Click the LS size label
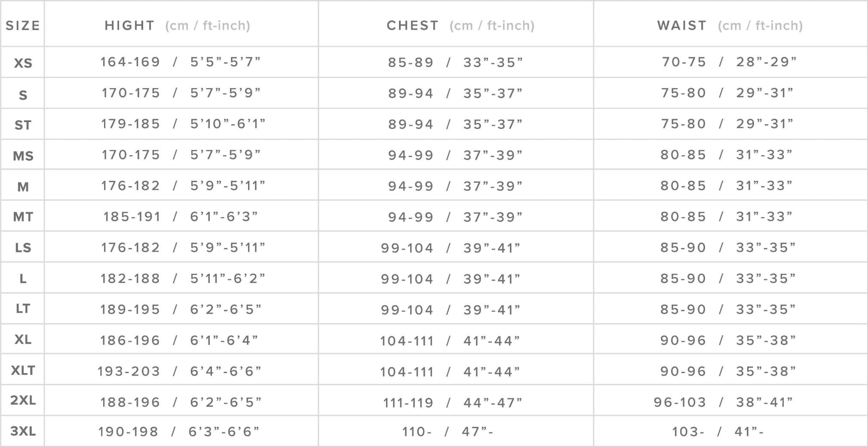 (23, 248)
